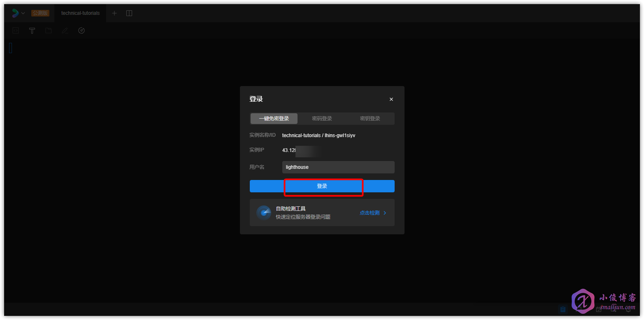The image size is (644, 320).
Task: Add a new terminal tab with plus icon
Action: [x=114, y=13]
